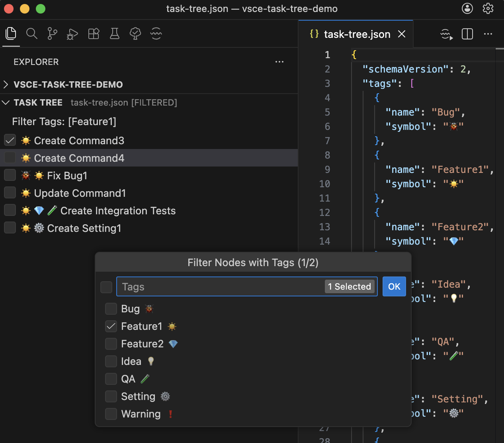Check the Fix Bug1 task checkbox
Screen dimensions: 504x443
point(10,175)
